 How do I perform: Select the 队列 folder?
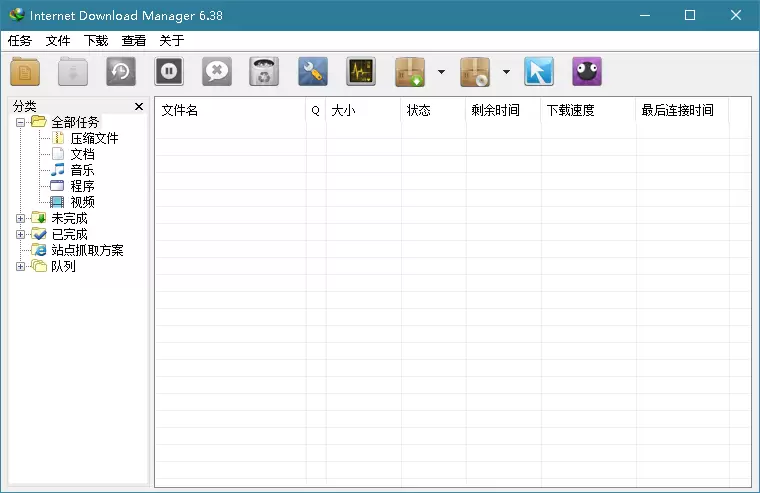[63, 266]
